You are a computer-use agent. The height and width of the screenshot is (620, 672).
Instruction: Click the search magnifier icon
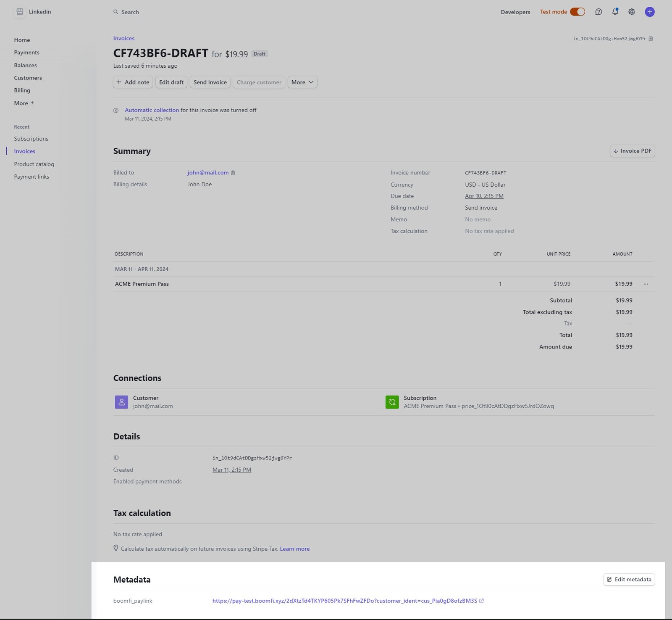point(115,12)
